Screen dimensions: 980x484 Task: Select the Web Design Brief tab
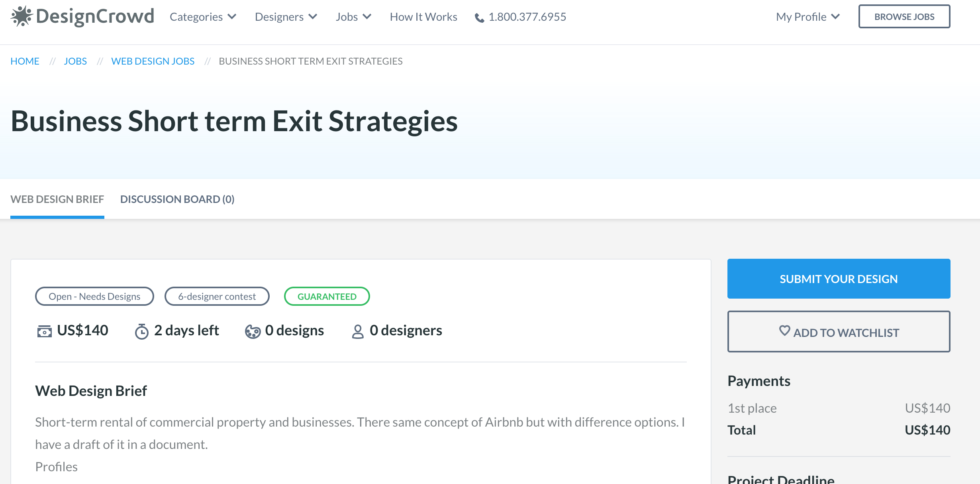point(57,199)
